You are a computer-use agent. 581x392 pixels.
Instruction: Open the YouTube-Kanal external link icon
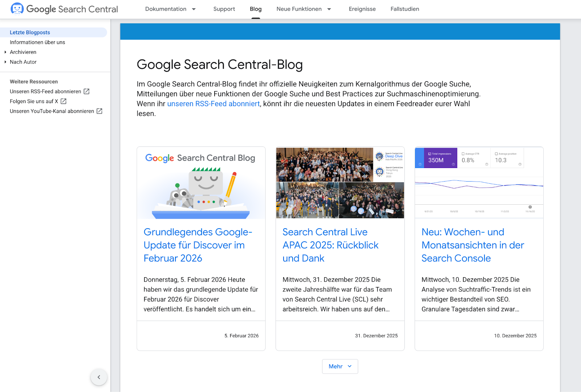(99, 111)
